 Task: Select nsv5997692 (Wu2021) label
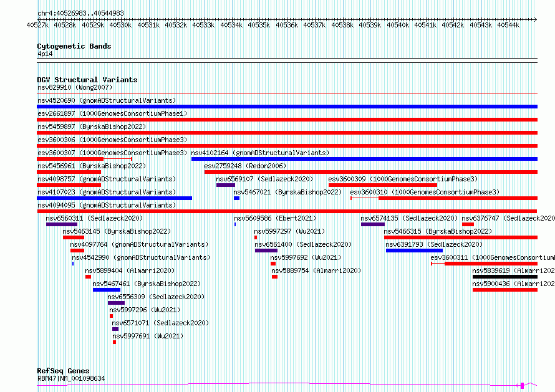(x=306, y=257)
